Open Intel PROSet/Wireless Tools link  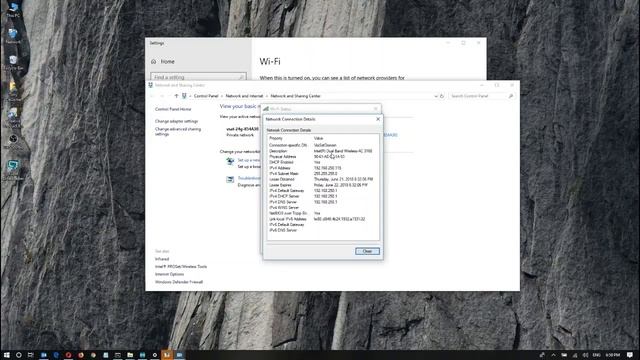[181, 267]
